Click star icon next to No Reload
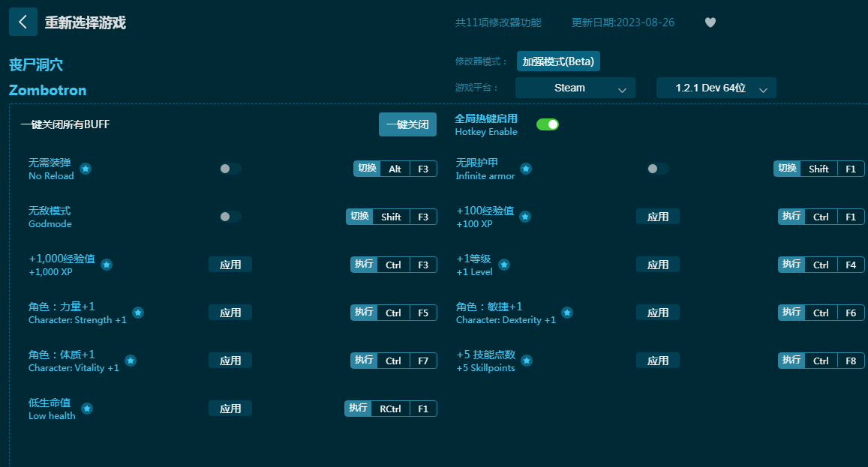 86,169
